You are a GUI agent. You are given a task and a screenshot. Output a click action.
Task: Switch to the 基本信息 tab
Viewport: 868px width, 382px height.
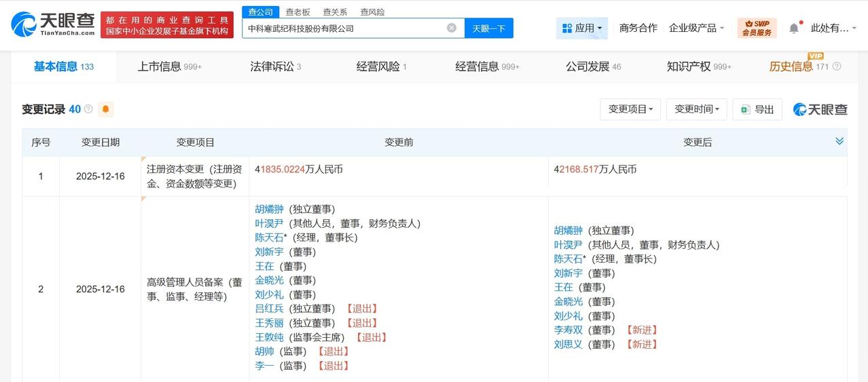(x=64, y=66)
